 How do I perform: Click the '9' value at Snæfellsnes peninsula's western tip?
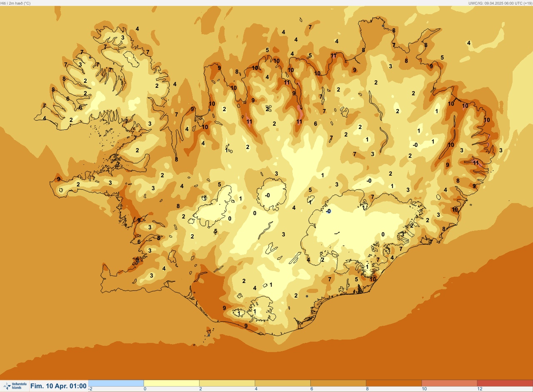point(59,179)
